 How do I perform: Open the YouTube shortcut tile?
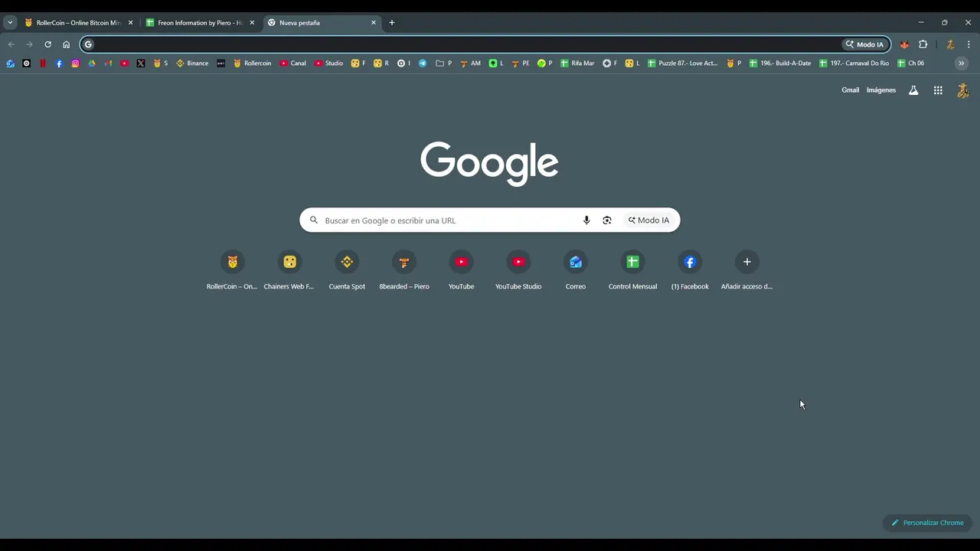point(461,271)
